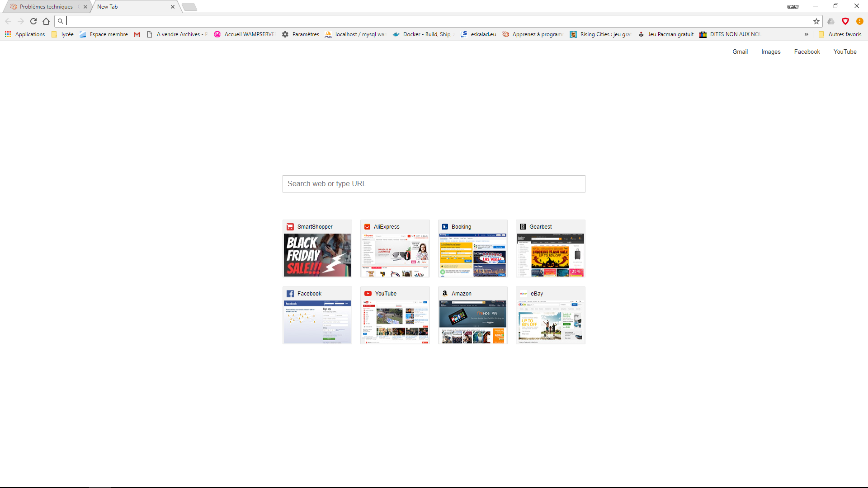Open the YouTube link at top right

845,52
